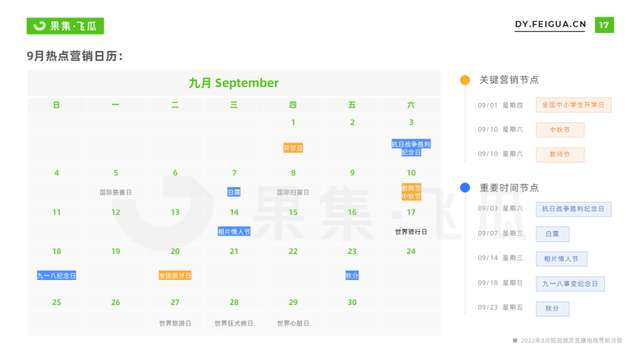The height and width of the screenshot is (360, 640).
Task: Select the Thursday column header 四
Action: [x=293, y=105]
